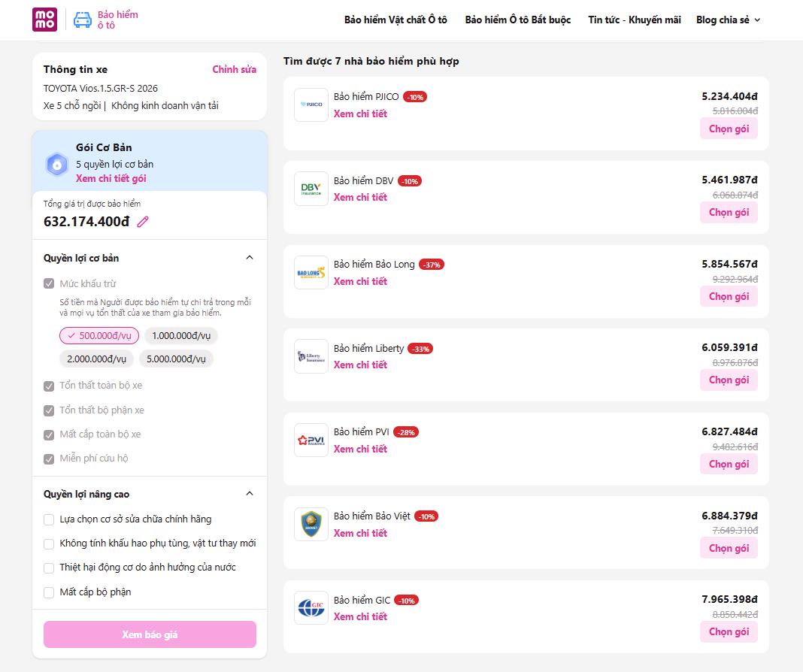The height and width of the screenshot is (672, 803).
Task: Click the DBV insurer logo
Action: tap(311, 189)
